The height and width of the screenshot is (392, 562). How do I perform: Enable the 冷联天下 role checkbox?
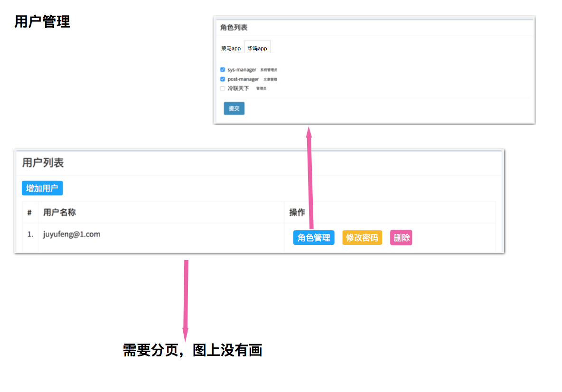click(223, 88)
